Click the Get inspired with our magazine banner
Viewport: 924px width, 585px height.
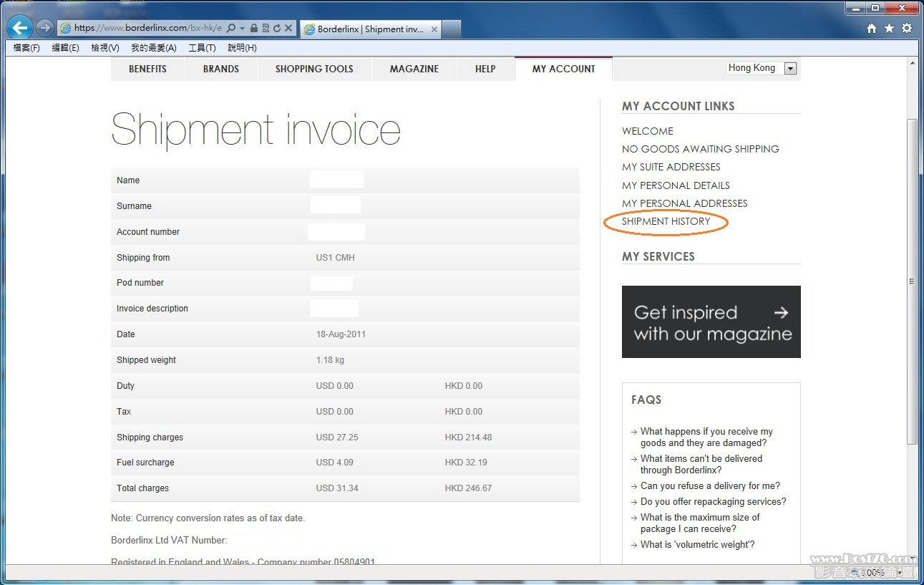click(x=711, y=321)
